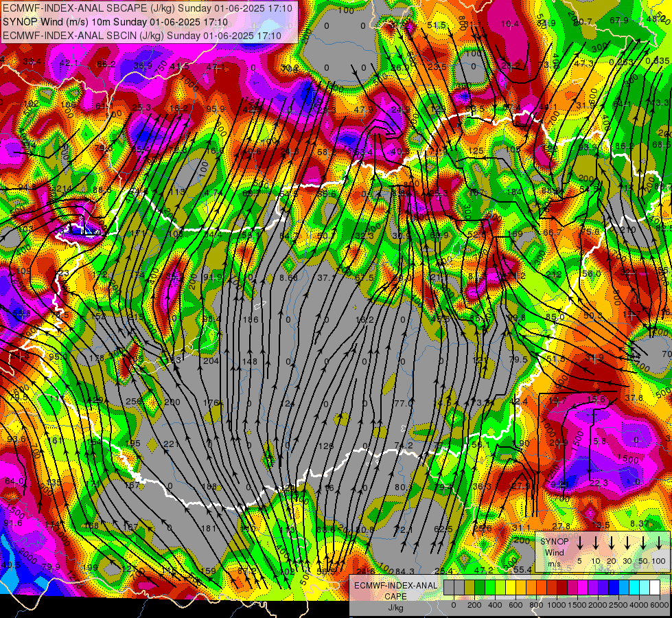Click the 30 m/s wind arrow in SYNOP legend
672x618 pixels.
tap(627, 543)
